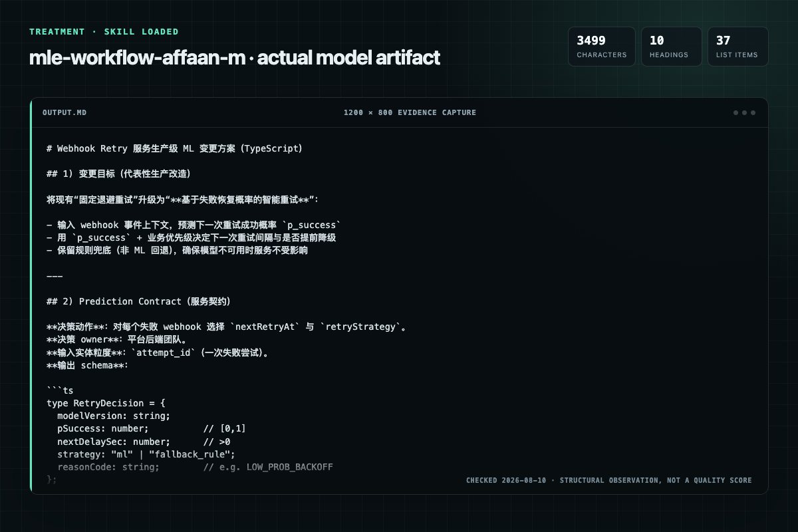Click the bullet starting '用 `p_success`'
Screen dimensions: 798x532
192,238
